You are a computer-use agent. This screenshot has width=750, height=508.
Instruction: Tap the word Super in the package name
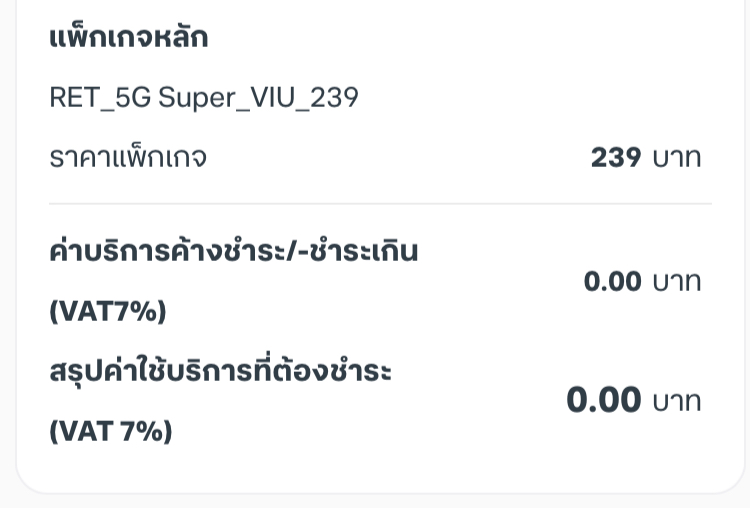click(x=196, y=97)
